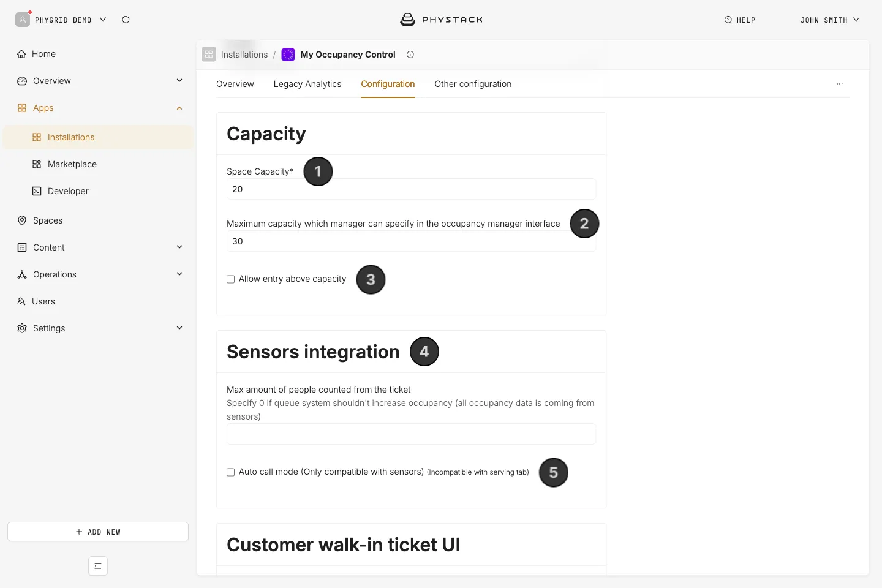Select the Configuration tab

[388, 84]
